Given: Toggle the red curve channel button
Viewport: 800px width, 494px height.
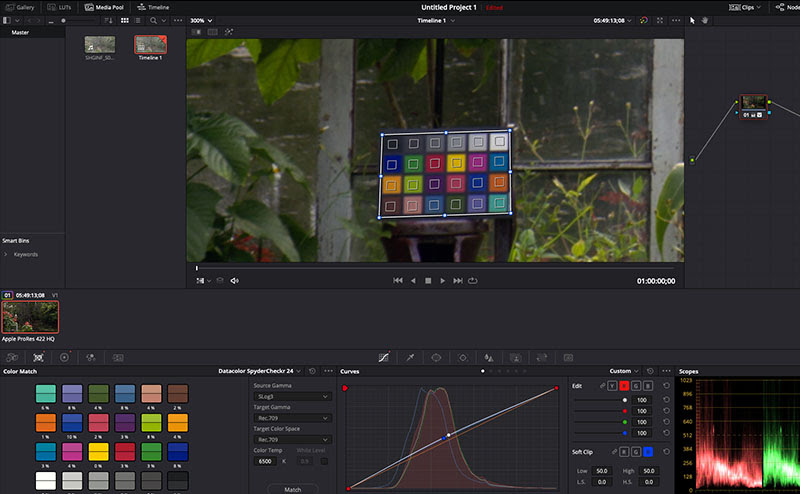Looking at the screenshot, I should [x=624, y=386].
